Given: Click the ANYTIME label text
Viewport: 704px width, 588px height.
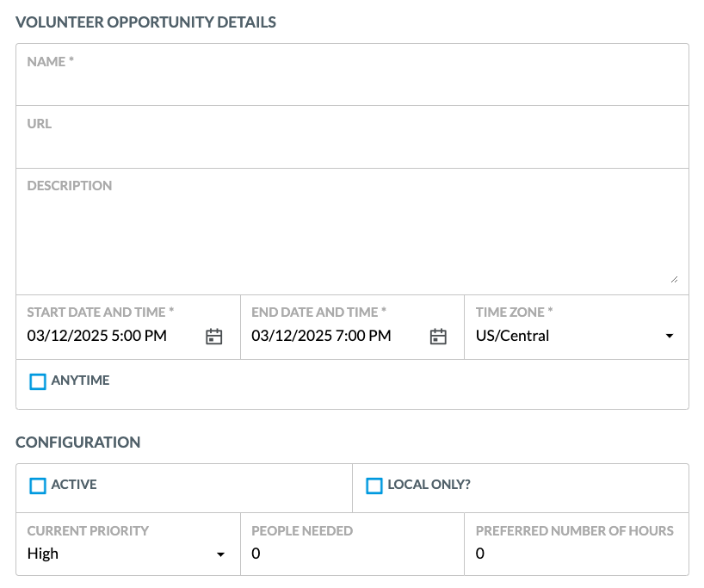Looking at the screenshot, I should (80, 381).
